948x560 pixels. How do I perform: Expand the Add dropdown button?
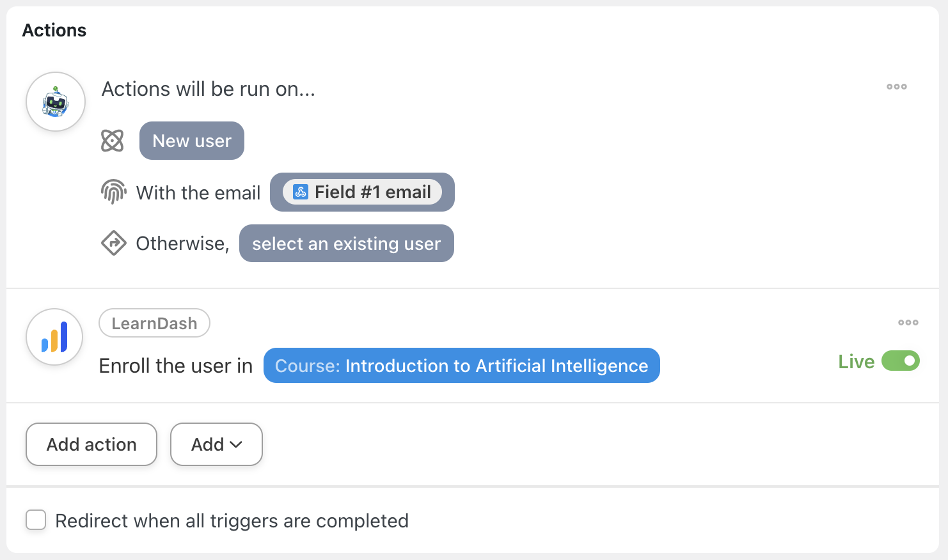216,444
